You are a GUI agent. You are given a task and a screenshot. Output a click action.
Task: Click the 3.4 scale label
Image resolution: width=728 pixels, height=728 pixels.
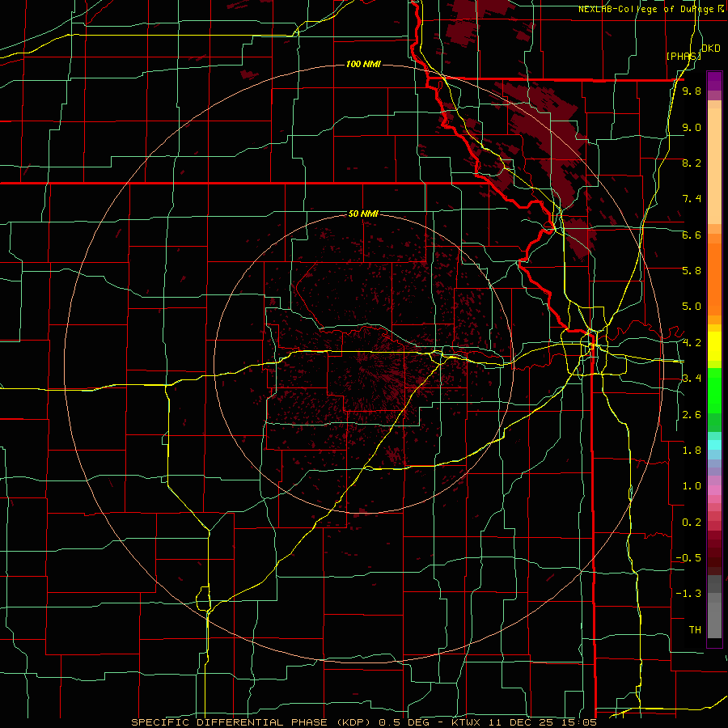click(x=692, y=379)
